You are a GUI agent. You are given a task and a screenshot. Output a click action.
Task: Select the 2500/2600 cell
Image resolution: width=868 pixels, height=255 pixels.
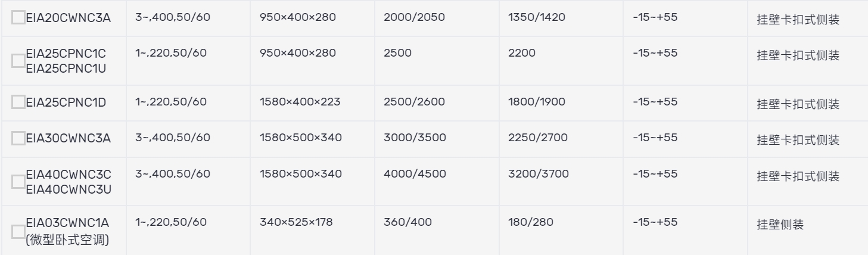pos(436,103)
